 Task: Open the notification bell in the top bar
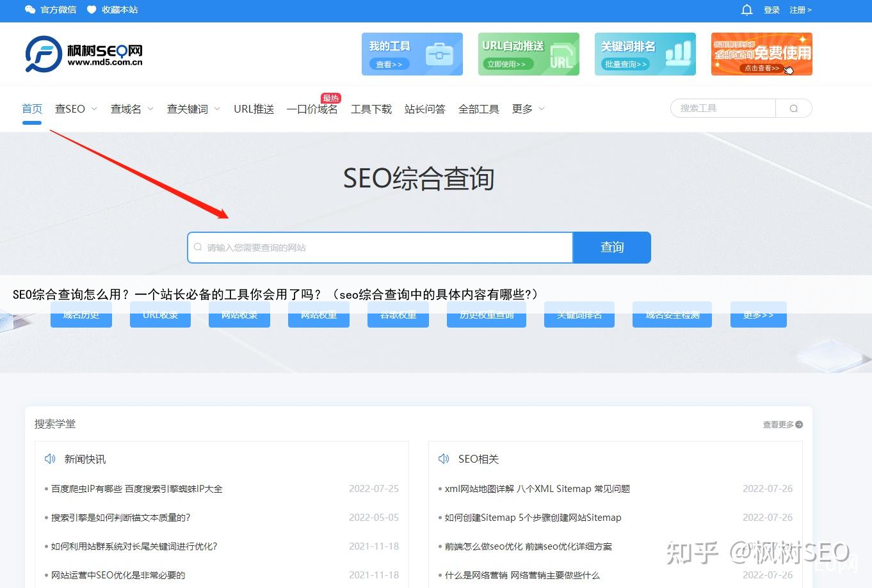(747, 10)
